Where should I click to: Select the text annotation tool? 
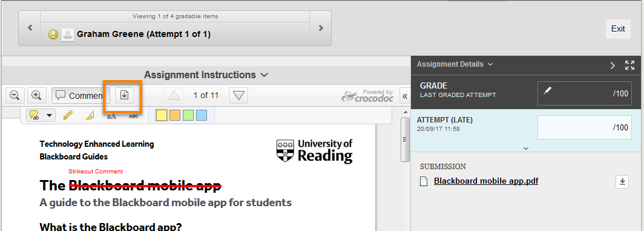111,116
